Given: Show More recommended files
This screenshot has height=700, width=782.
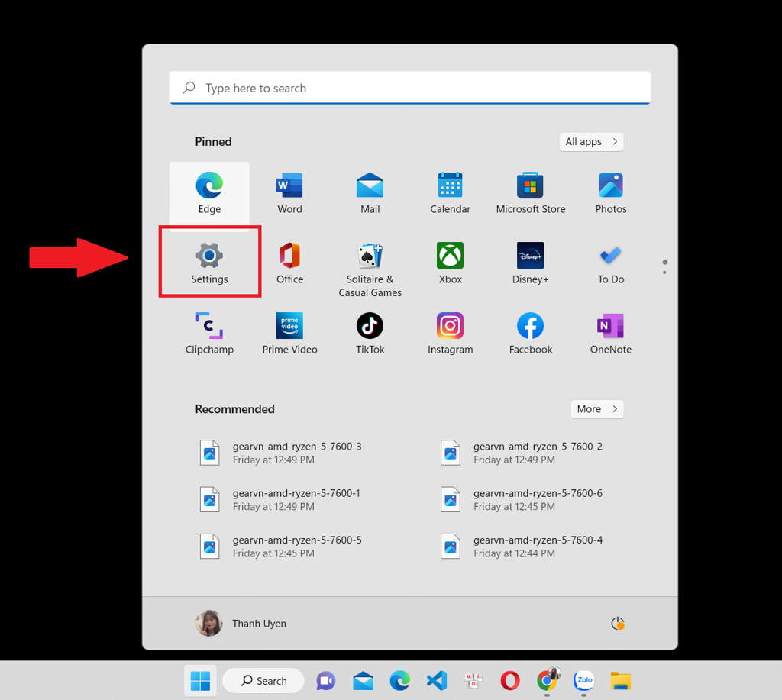Looking at the screenshot, I should tap(597, 409).
